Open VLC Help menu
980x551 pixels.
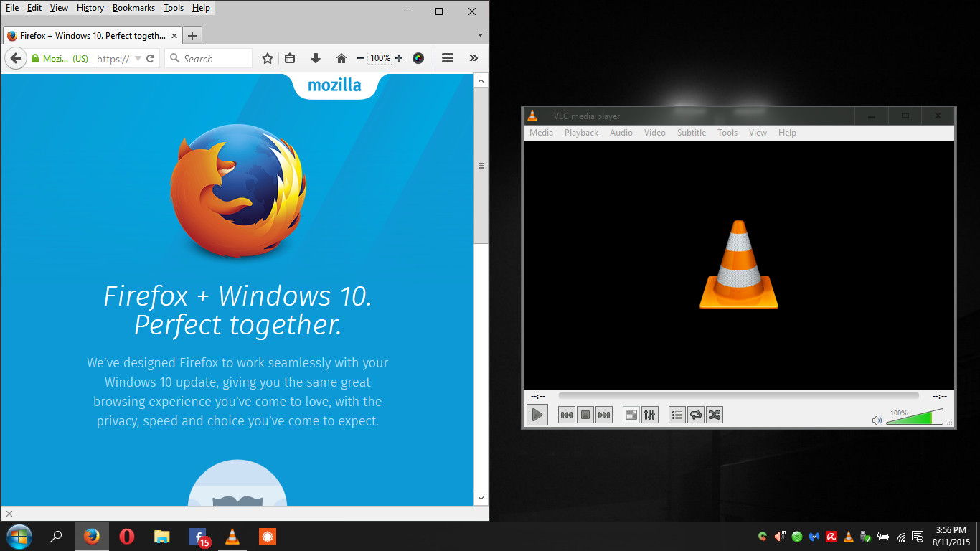pyautogui.click(x=787, y=133)
